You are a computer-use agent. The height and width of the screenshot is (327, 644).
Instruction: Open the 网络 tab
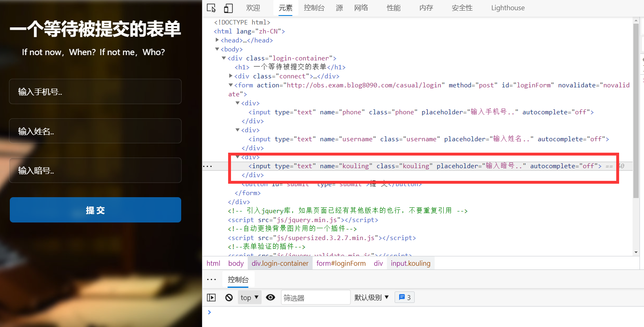(x=361, y=8)
